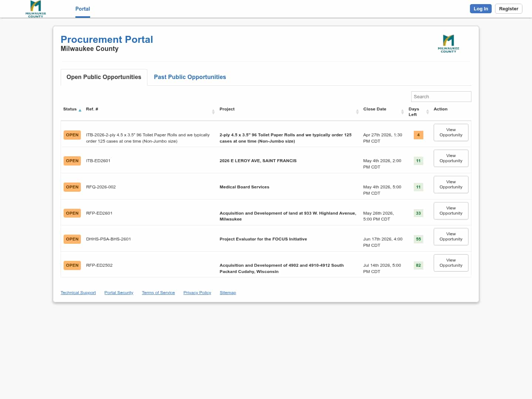
Task: Click into the Search field
Action: pyautogui.click(x=441, y=96)
